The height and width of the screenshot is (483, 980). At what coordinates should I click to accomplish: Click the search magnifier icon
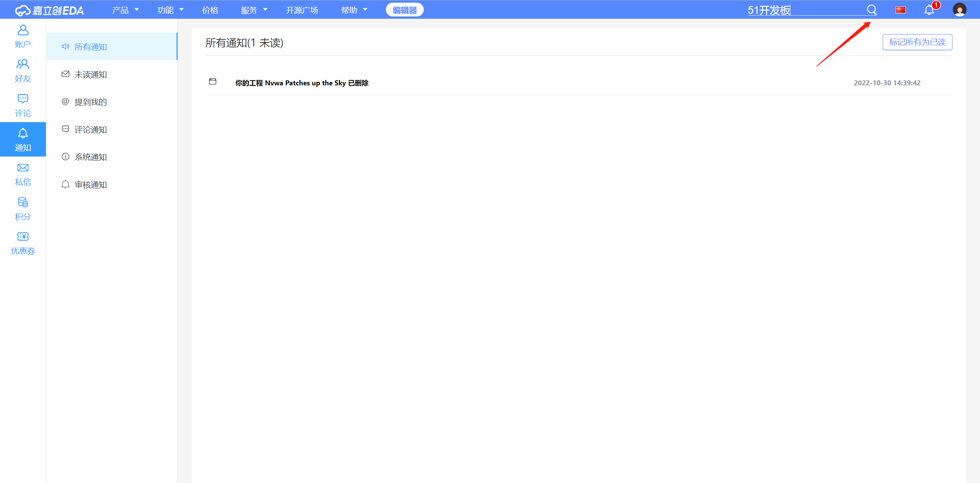pyautogui.click(x=872, y=10)
